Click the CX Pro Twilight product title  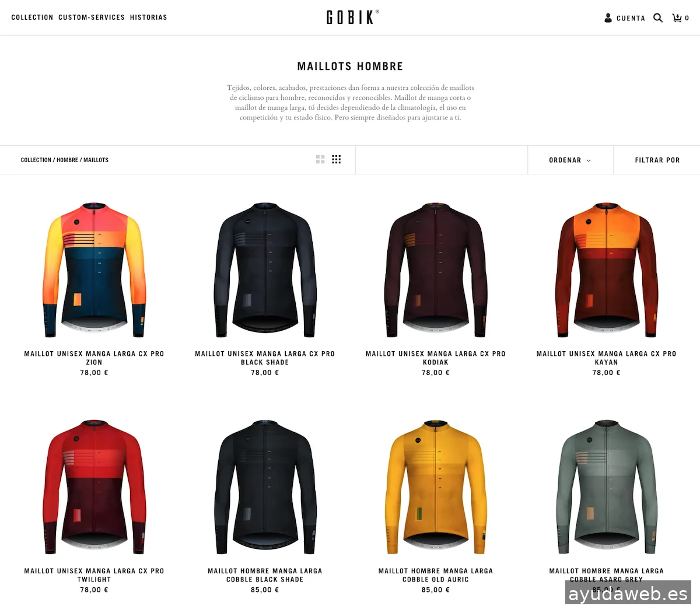click(x=94, y=575)
